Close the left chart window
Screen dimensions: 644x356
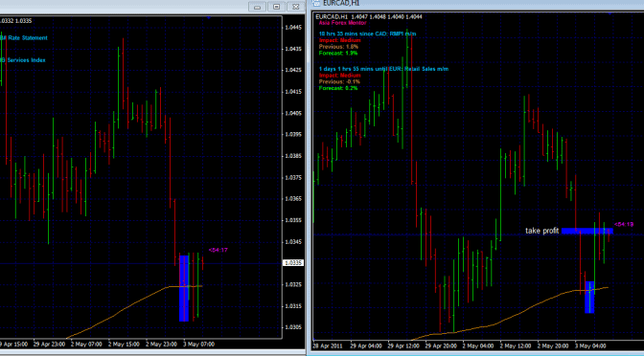295,7
